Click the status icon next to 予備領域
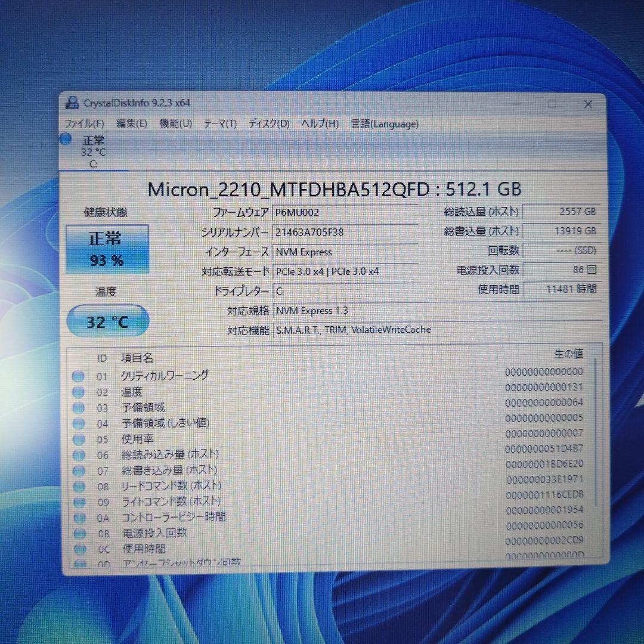 tap(78, 407)
